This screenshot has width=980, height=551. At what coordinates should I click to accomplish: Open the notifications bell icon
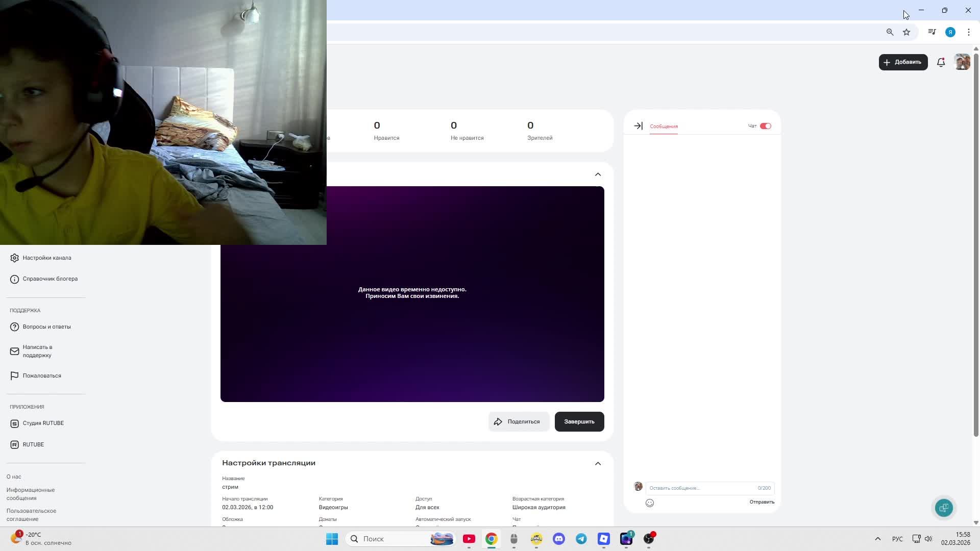click(x=941, y=62)
